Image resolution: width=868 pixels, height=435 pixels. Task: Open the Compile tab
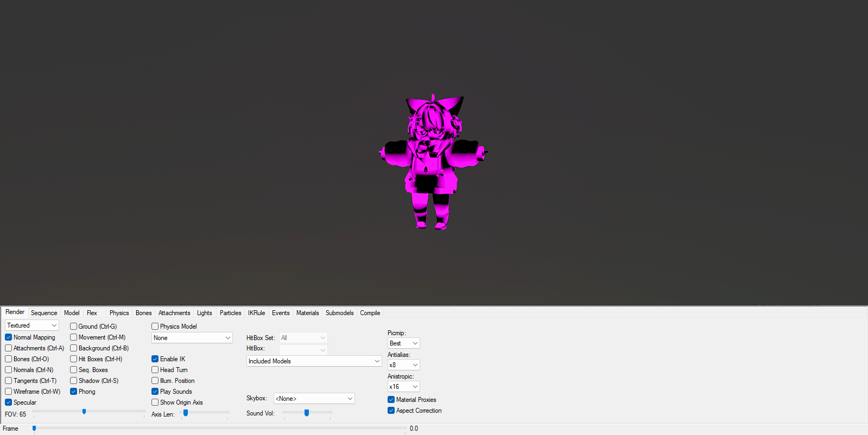(x=370, y=313)
